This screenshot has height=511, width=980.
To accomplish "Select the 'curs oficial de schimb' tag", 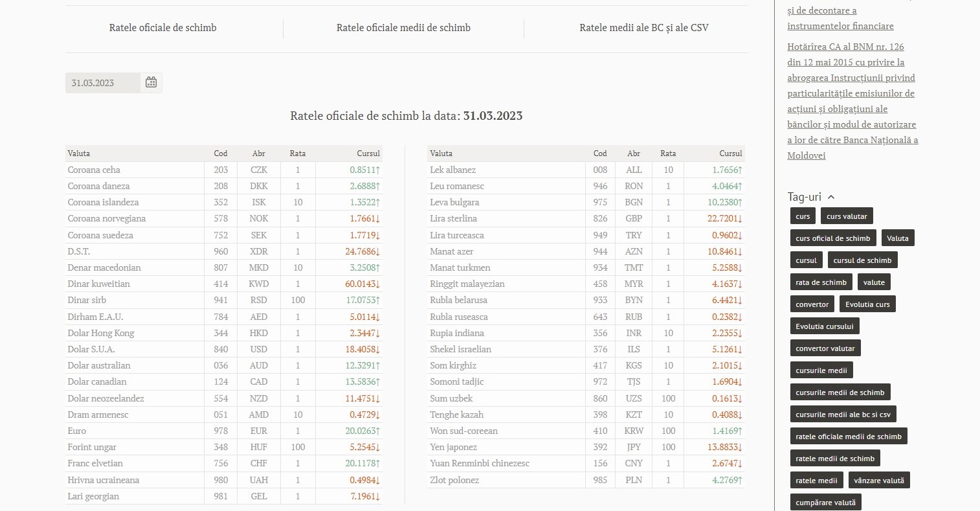I will [833, 238].
